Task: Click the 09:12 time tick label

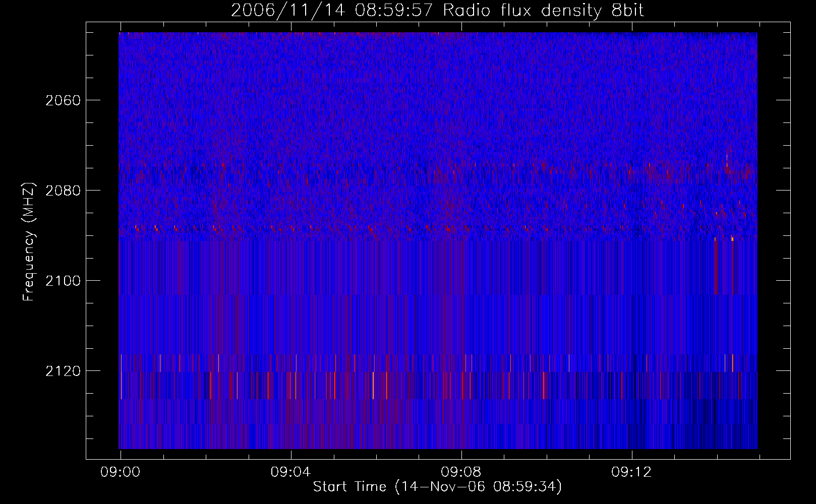Action: 631,472
